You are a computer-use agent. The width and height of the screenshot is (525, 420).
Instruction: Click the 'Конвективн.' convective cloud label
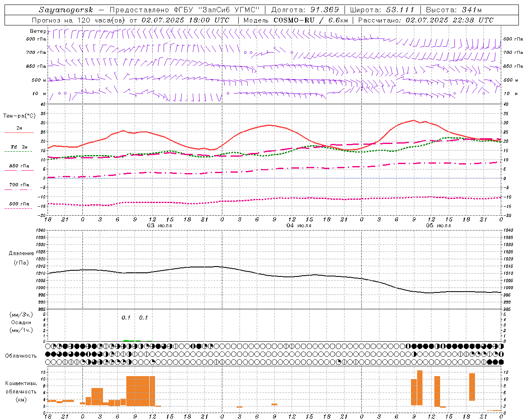coord(21,383)
